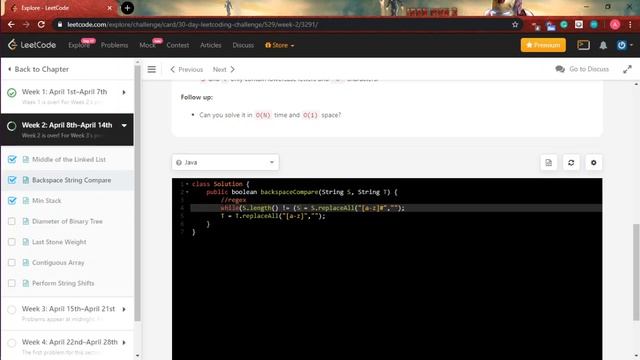640x360 pixels.
Task: Go to the Previous problem
Action: coord(186,69)
